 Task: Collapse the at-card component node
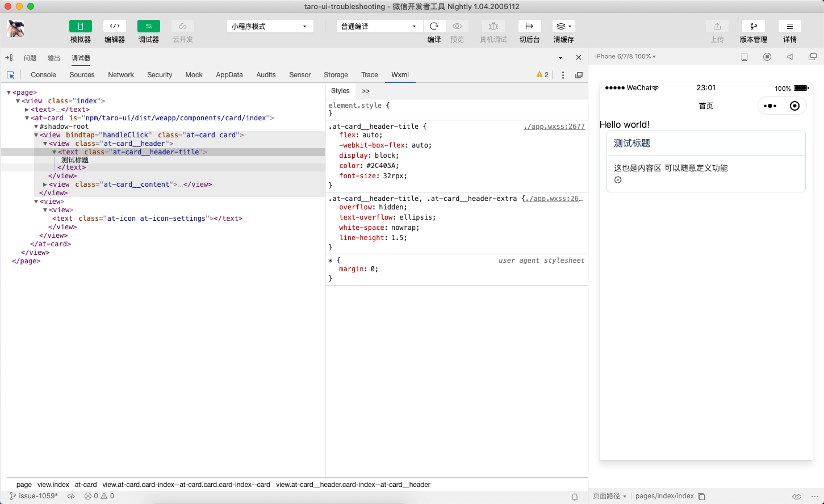(x=27, y=118)
